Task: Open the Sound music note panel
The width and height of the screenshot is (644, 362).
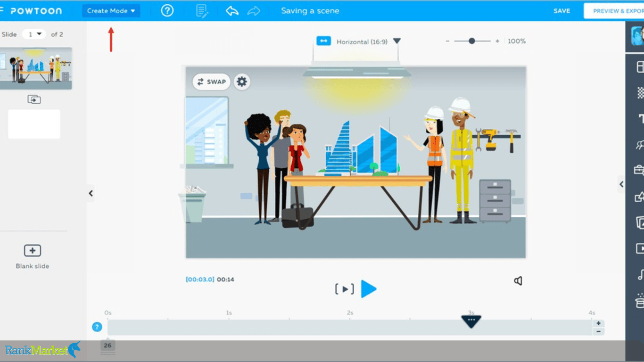Action: pyautogui.click(x=641, y=274)
